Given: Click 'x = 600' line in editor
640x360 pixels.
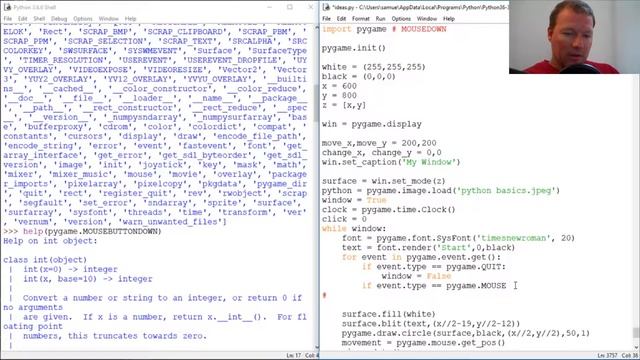Looking at the screenshot, I should tap(339, 86).
